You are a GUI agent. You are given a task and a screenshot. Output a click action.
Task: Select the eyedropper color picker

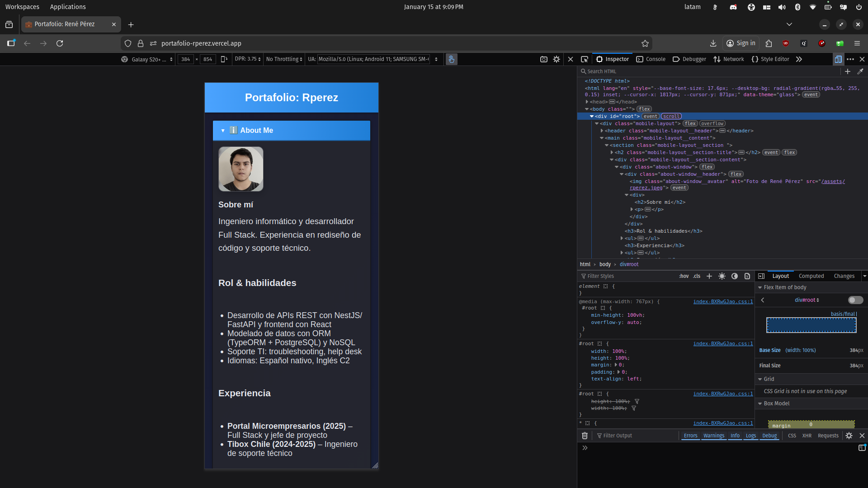pyautogui.click(x=860, y=71)
